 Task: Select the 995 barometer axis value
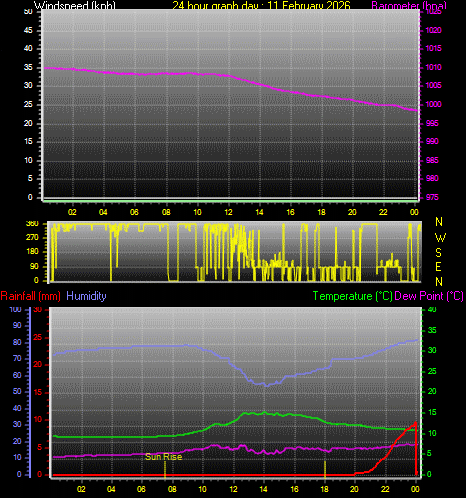tap(432, 123)
